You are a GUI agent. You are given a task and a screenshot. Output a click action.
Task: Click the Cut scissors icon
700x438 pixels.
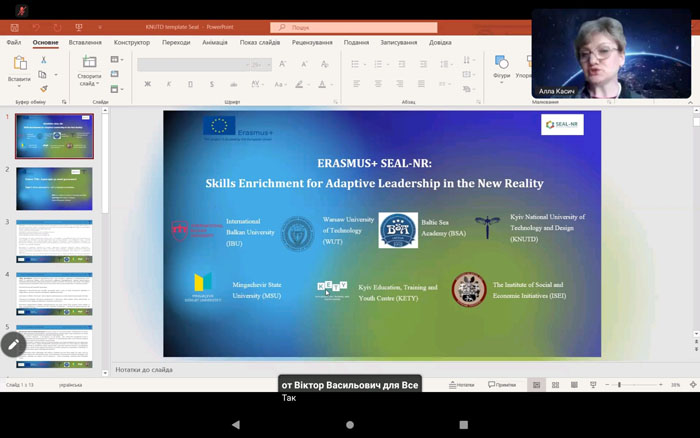[44, 60]
